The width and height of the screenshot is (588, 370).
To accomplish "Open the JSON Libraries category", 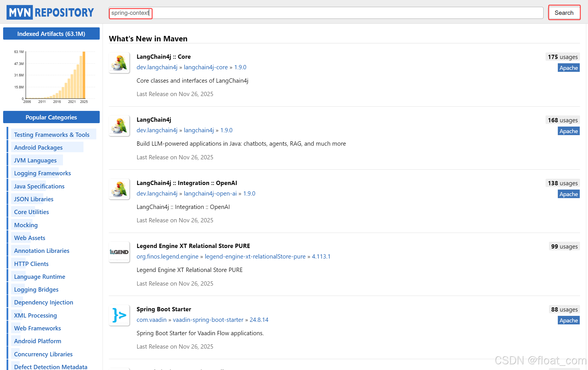I will click(34, 199).
